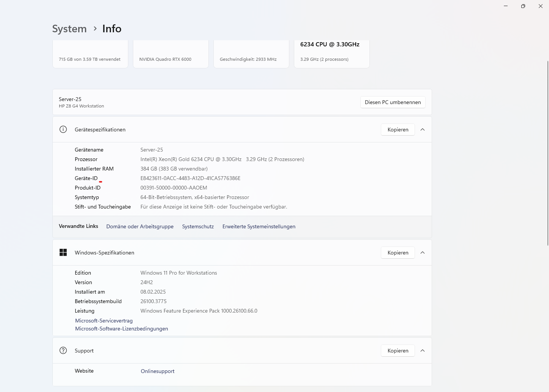Go back to System in breadcrumb

tap(69, 28)
